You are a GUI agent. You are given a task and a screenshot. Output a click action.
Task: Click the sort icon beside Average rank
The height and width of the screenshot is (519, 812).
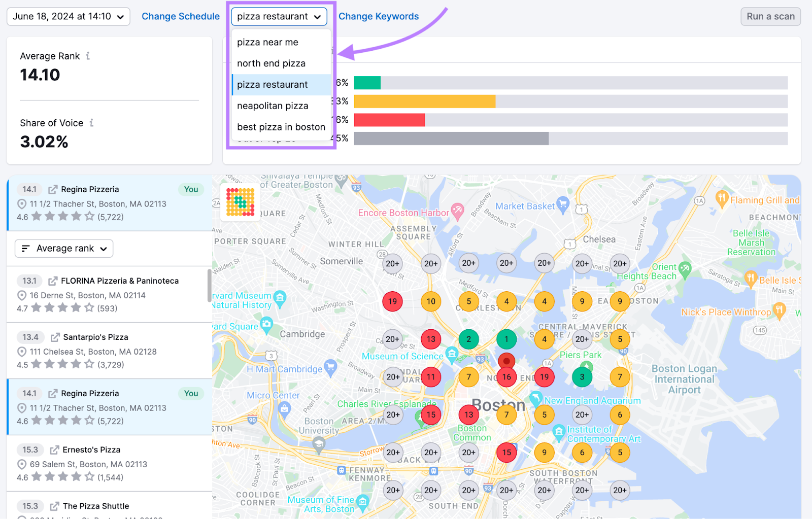tap(26, 248)
